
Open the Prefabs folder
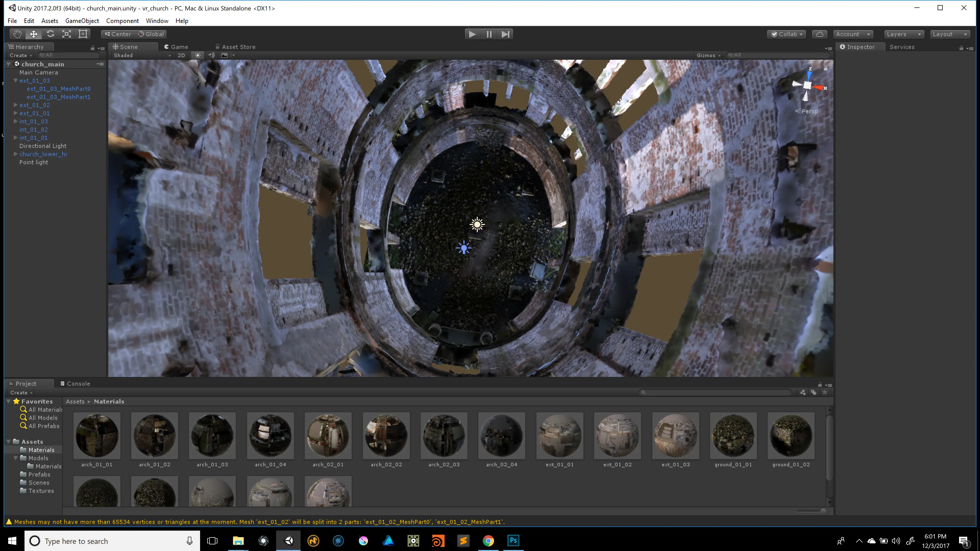pos(39,474)
